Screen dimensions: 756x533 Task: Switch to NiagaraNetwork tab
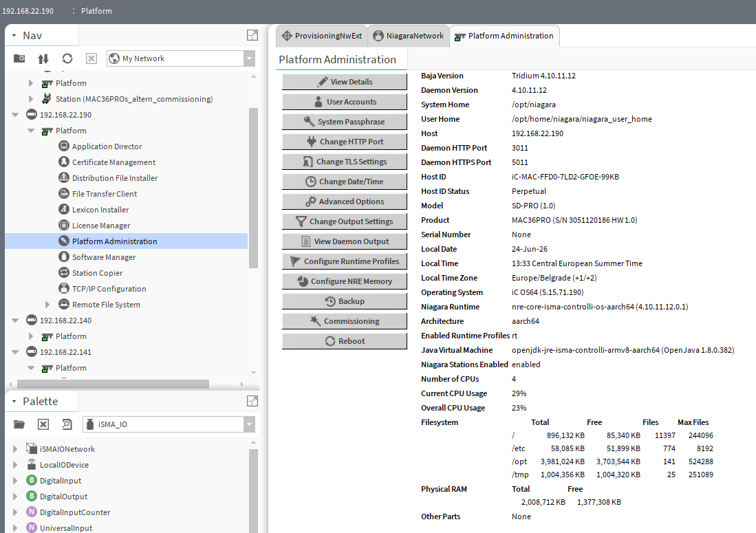tap(409, 36)
